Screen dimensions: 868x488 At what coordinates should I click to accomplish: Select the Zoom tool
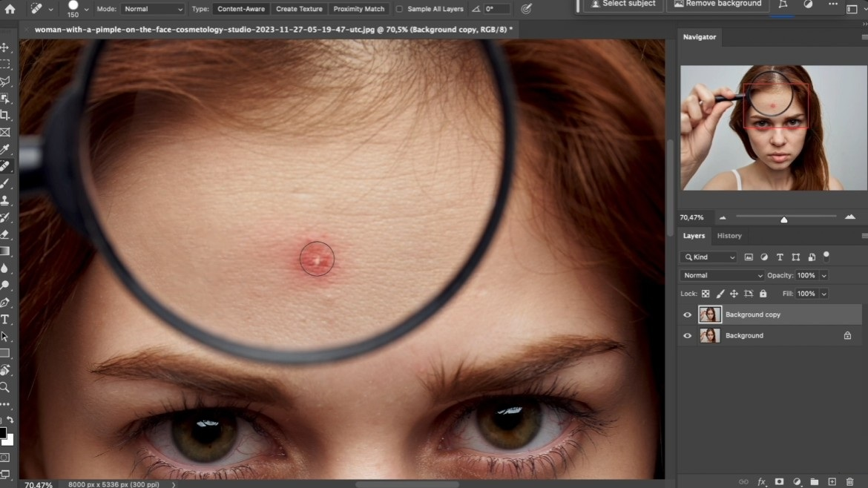click(x=5, y=387)
